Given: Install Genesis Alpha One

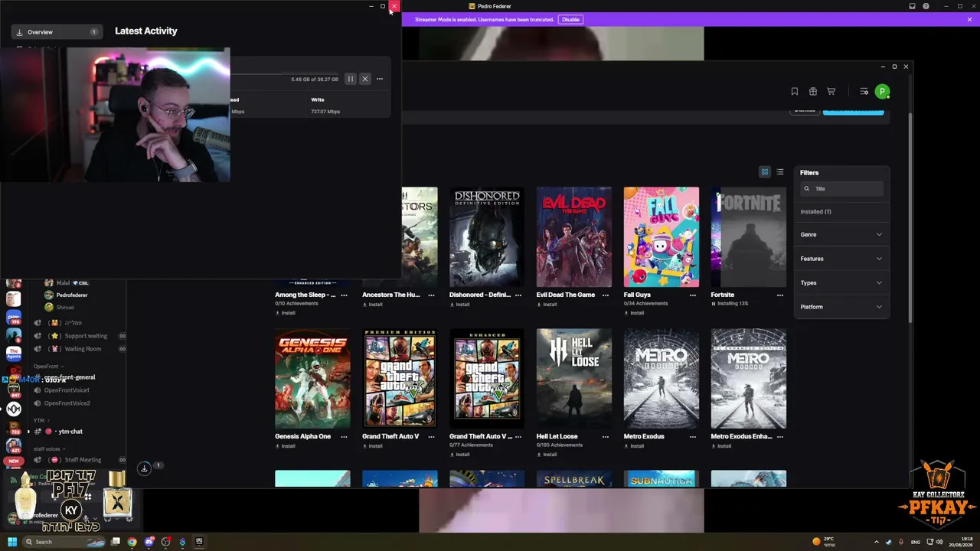Looking at the screenshot, I should tap(286, 446).
